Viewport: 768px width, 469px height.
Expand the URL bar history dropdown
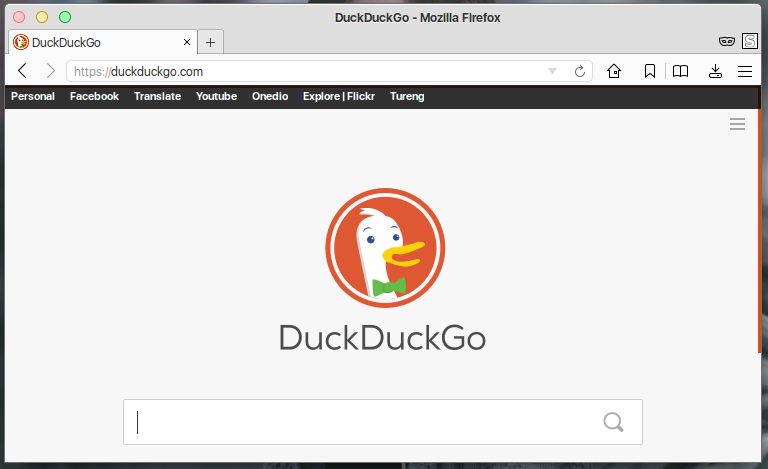tap(552, 71)
